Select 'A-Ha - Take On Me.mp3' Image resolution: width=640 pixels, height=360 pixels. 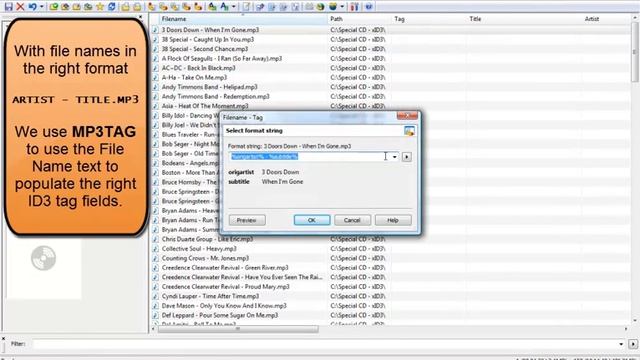(194, 77)
